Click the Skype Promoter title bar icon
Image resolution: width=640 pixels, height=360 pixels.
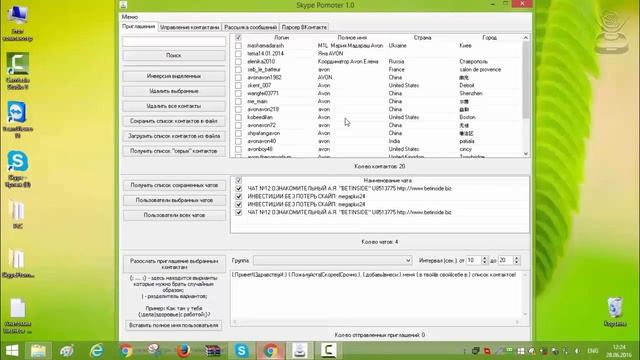pyautogui.click(x=123, y=5)
